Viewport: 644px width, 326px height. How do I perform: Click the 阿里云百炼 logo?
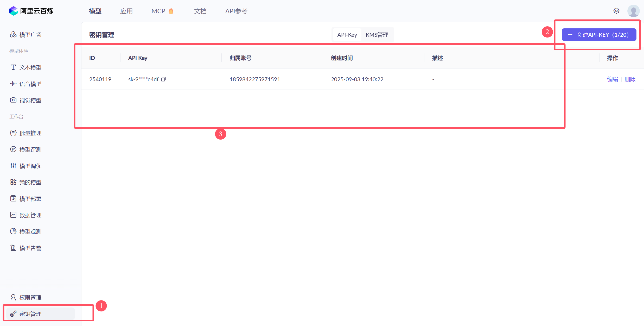(x=31, y=11)
